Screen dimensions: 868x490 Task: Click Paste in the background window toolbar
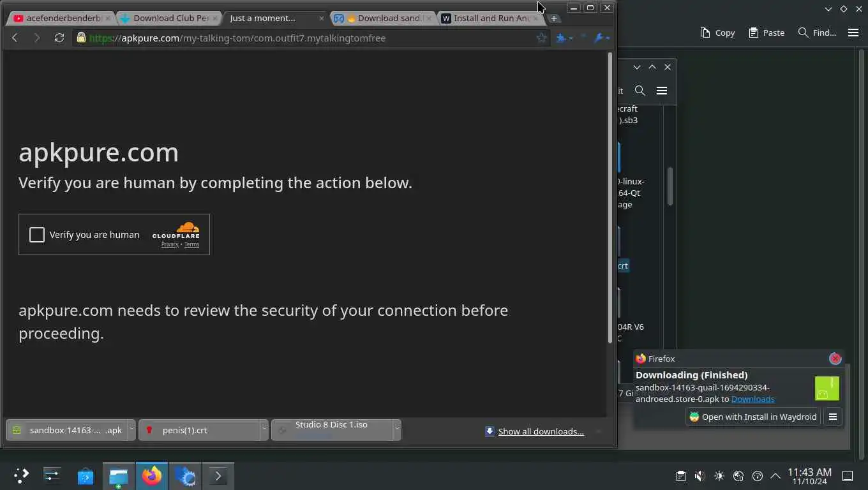tap(767, 33)
